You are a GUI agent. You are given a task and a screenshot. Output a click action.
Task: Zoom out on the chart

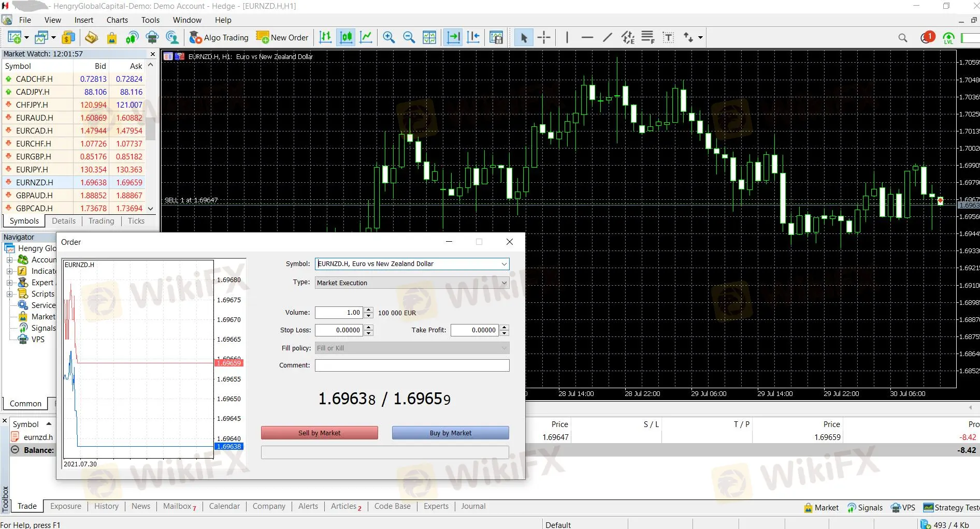[x=409, y=37]
